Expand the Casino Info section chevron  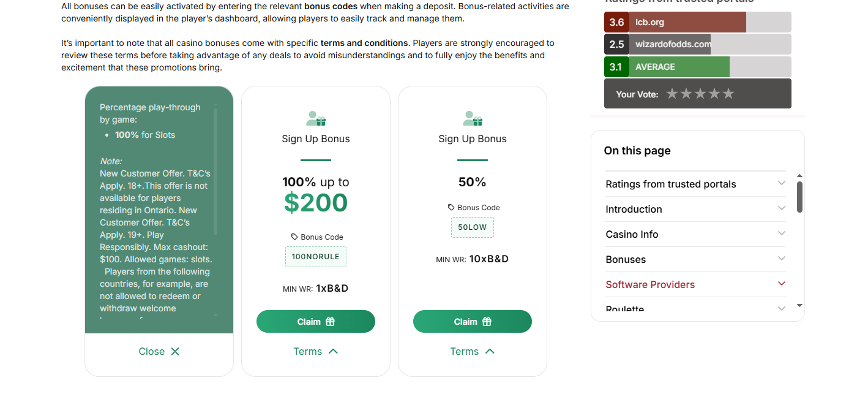(781, 233)
